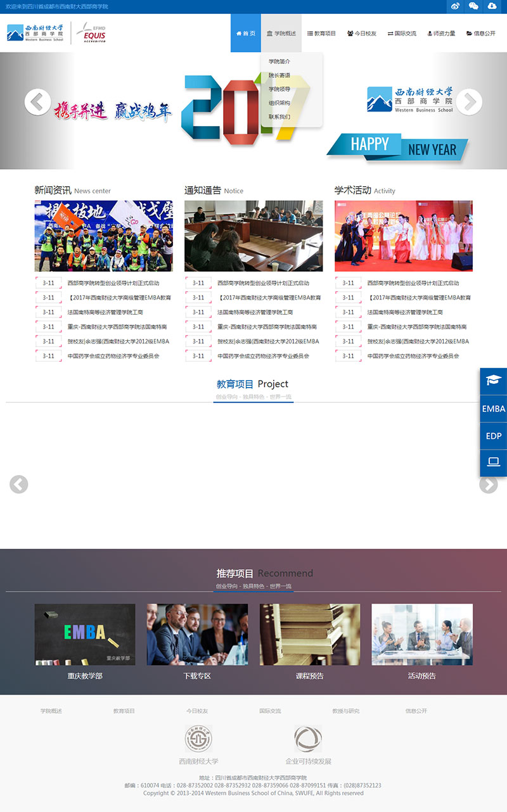The image size is (507, 812).
Task: Open the 西南财经大学 emblem in footer
Action: pos(198,739)
